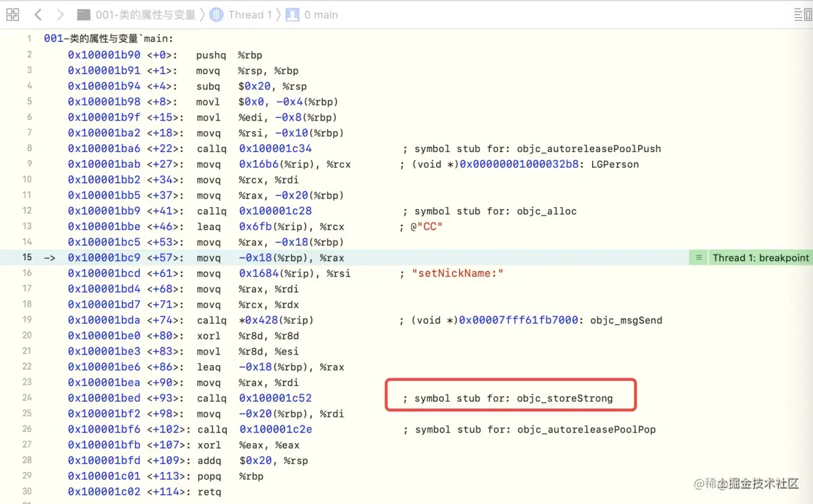Click address 0x100001bbe on line 13

tap(104, 227)
